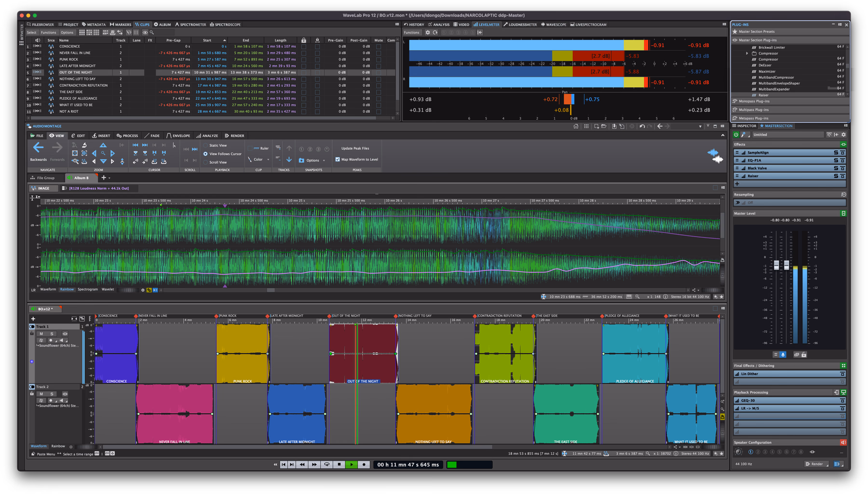Switch waveform view to Spectrogram
Viewport: 868px width, 494px height.
(88, 290)
